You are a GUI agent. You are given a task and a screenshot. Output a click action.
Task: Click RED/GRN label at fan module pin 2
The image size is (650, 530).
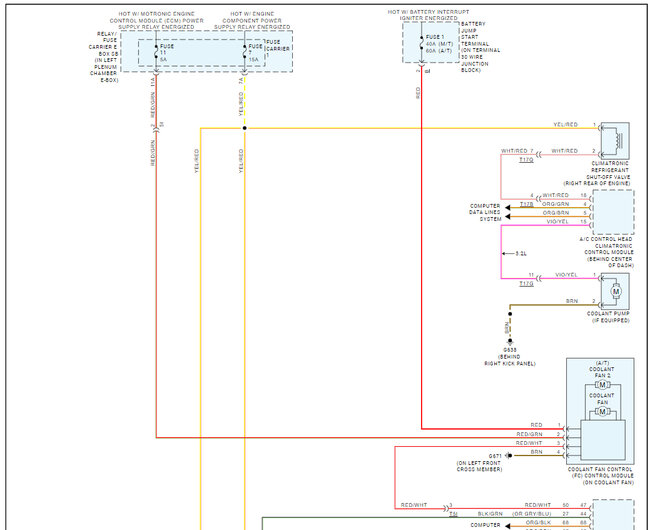tap(529, 434)
